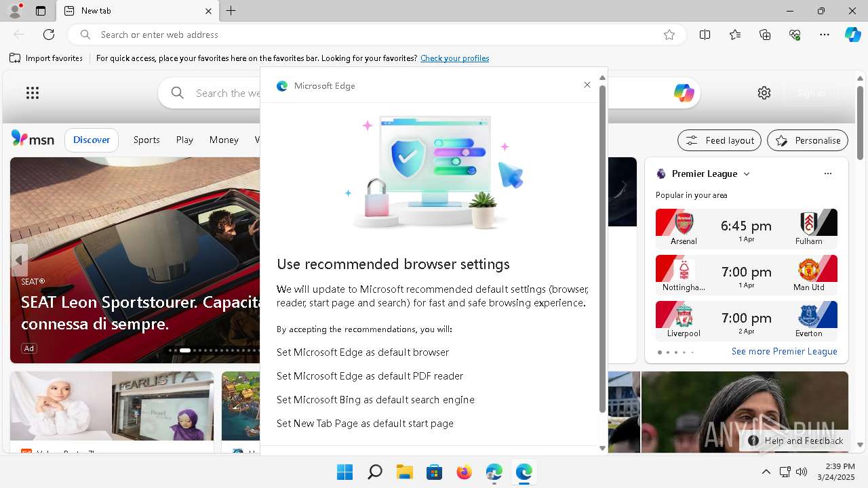Click the dialog scroll up arrow
This screenshot has height=488, width=868.
(602, 78)
